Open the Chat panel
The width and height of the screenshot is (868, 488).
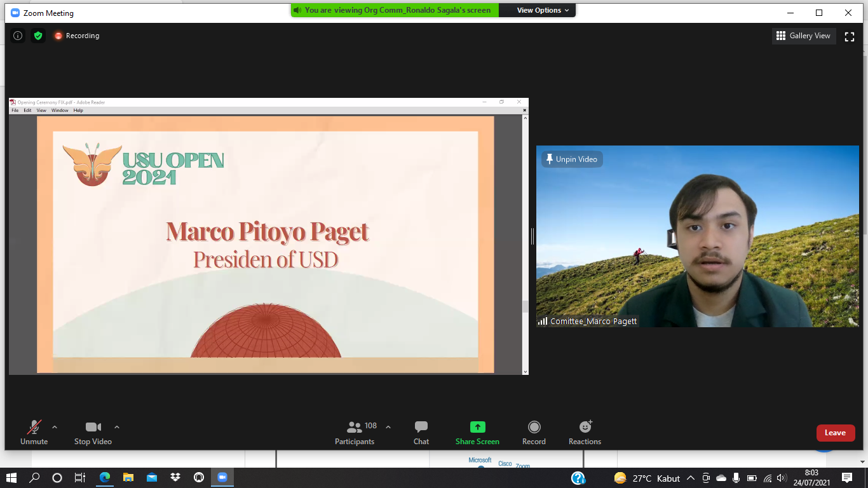pos(421,432)
